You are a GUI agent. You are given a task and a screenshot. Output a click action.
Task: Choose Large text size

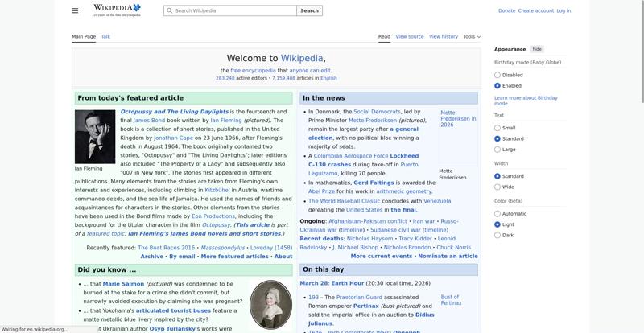coord(497,149)
